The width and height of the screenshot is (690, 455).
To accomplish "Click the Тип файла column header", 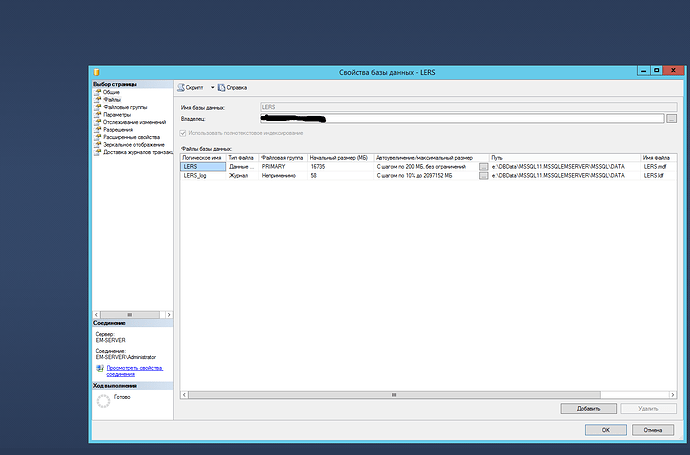I will (x=242, y=158).
